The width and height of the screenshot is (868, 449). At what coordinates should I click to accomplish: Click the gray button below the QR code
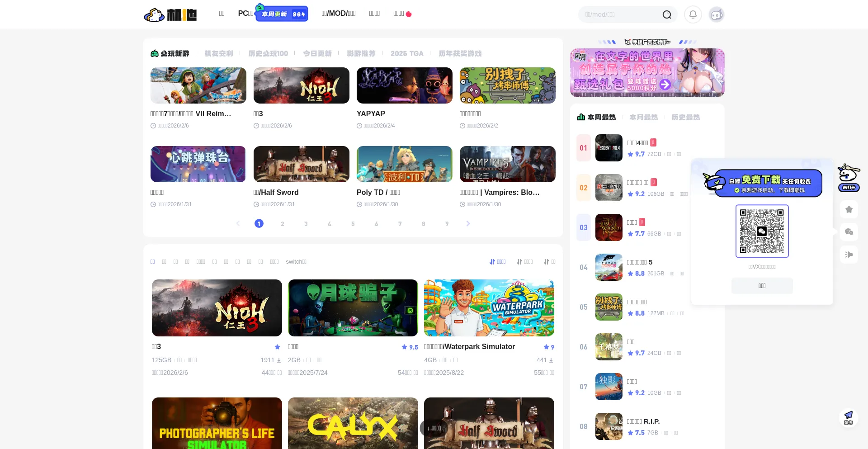(x=762, y=286)
